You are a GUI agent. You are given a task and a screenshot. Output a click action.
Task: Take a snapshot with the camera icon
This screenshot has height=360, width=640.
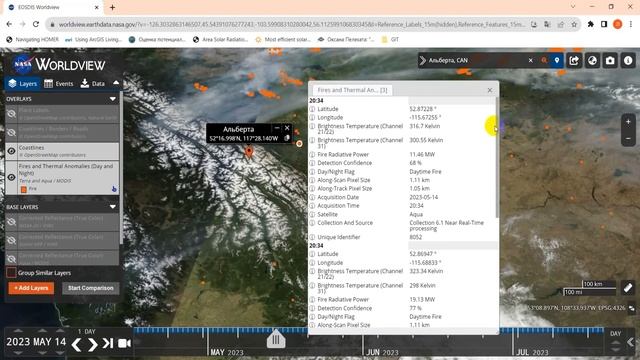coord(610,60)
